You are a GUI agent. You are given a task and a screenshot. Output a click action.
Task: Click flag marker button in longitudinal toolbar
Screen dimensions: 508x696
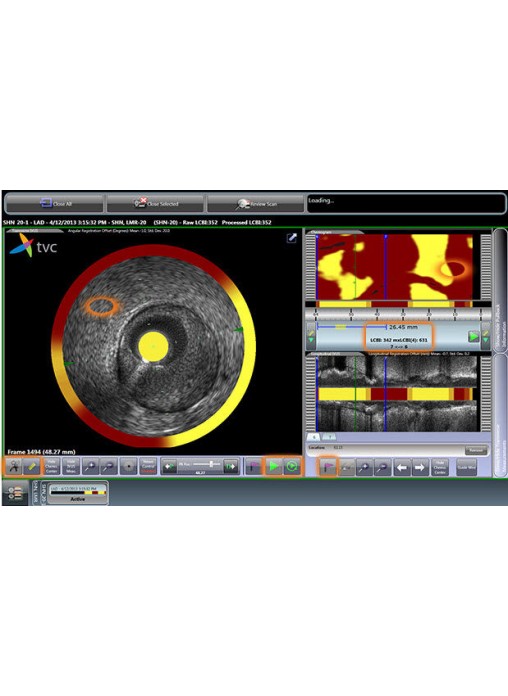click(x=328, y=467)
